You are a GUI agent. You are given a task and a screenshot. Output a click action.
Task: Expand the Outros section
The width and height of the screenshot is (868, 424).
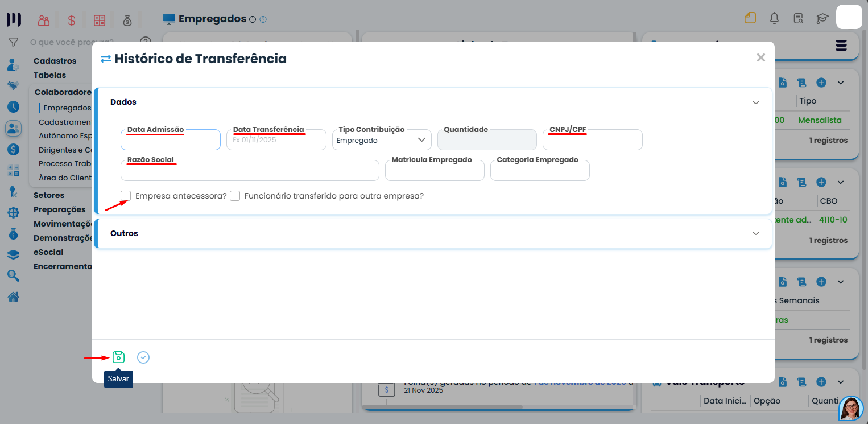(x=756, y=233)
